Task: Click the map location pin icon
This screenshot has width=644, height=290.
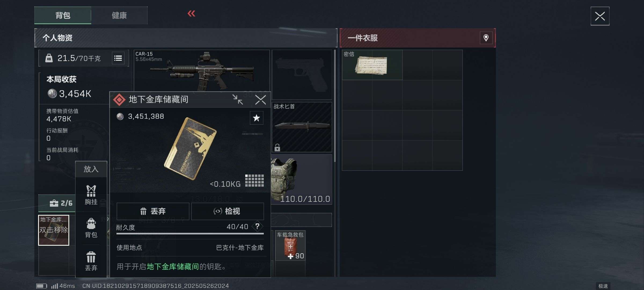Action: [x=486, y=38]
